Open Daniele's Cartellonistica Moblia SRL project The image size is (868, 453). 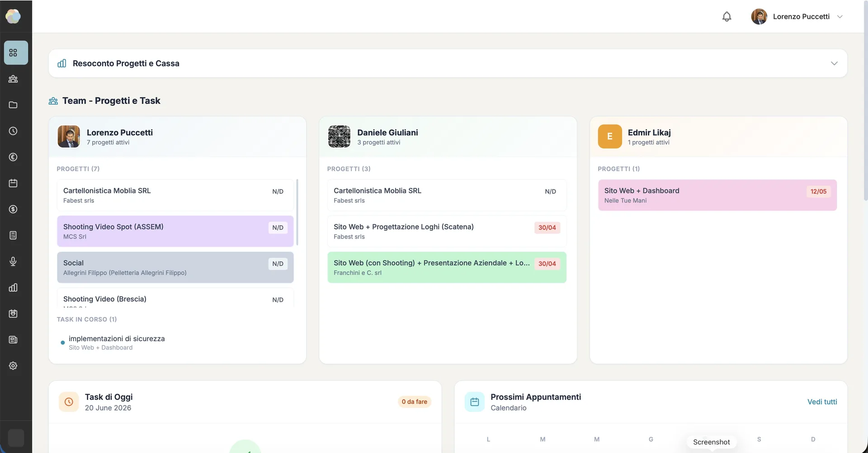pyautogui.click(x=447, y=195)
